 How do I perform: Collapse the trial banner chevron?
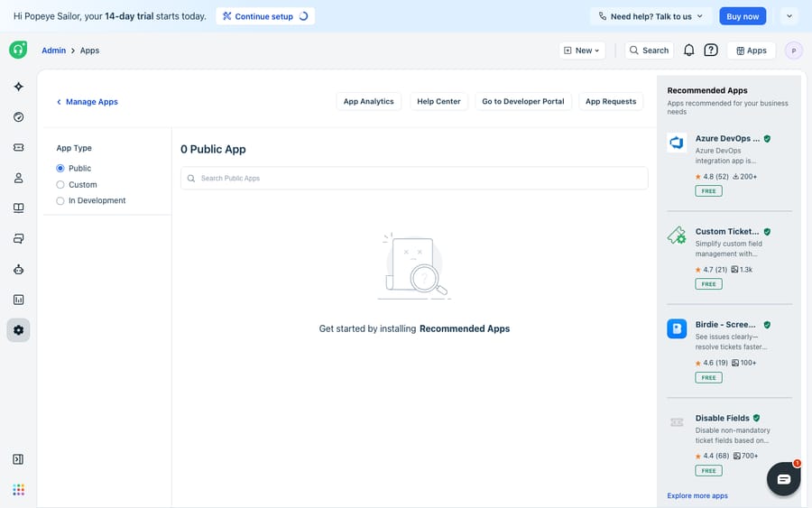tap(789, 16)
